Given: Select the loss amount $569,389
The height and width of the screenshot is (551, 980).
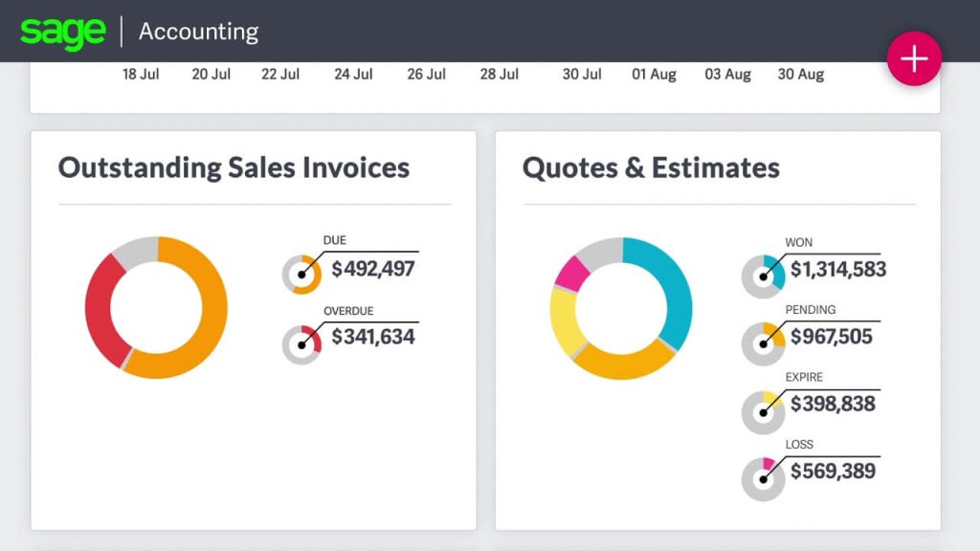Looking at the screenshot, I should coord(833,471).
